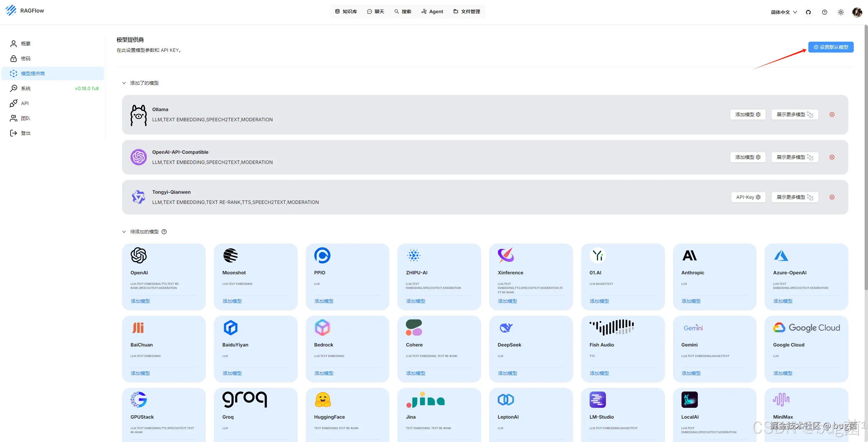Click the OpenAI logo card icon
Viewport: 868px width, 442px height.
pyautogui.click(x=139, y=255)
